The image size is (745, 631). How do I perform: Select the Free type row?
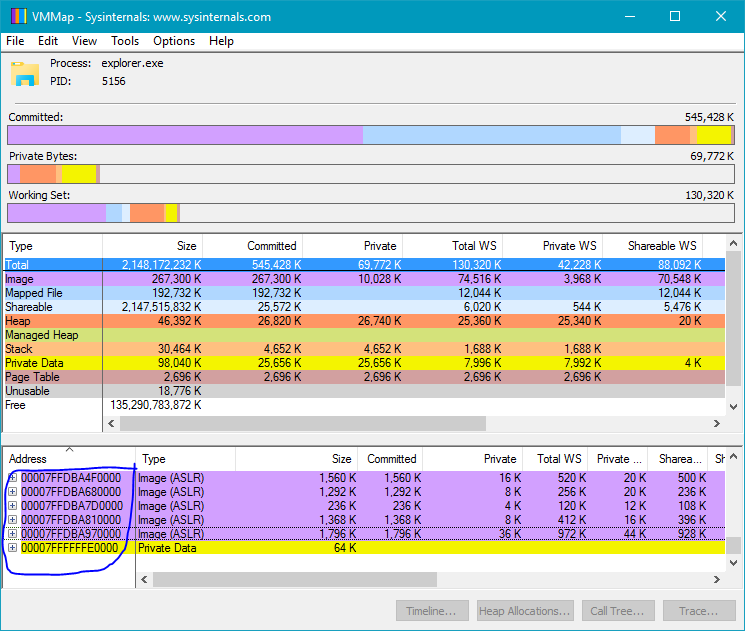point(364,405)
